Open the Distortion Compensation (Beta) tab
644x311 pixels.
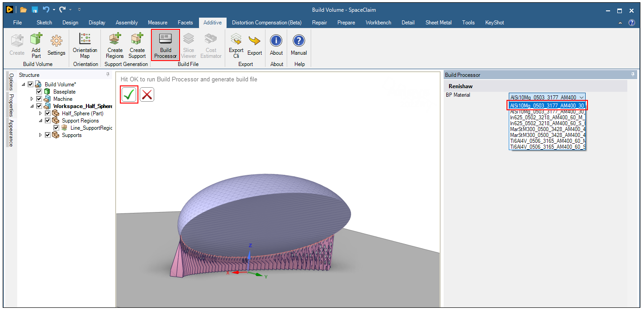tap(266, 22)
